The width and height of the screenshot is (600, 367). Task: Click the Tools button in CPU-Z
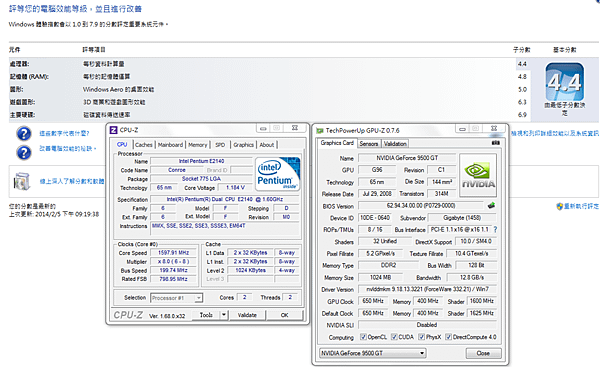[206, 315]
